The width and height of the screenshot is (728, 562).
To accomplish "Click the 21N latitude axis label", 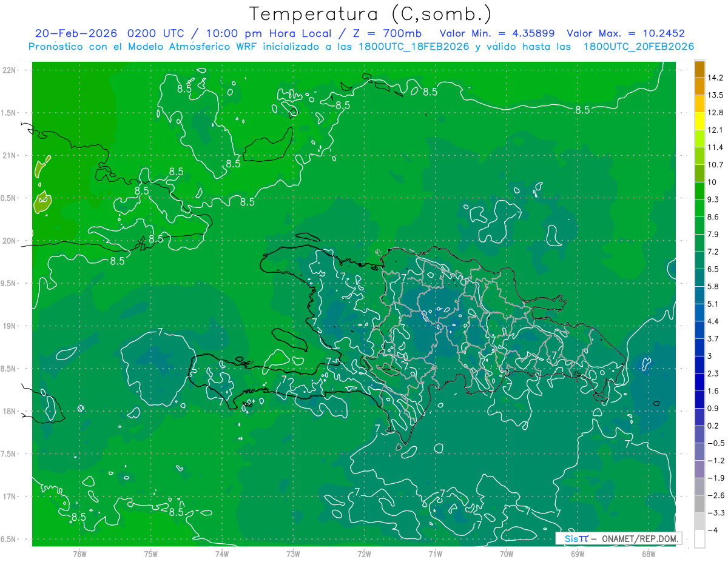I will point(10,155).
